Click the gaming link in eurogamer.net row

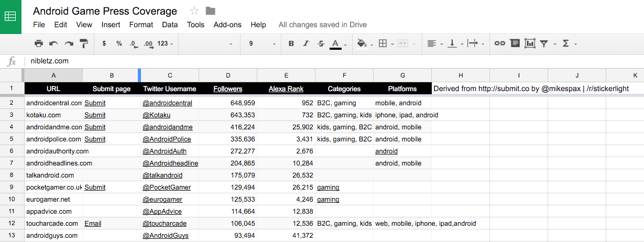coord(328,200)
